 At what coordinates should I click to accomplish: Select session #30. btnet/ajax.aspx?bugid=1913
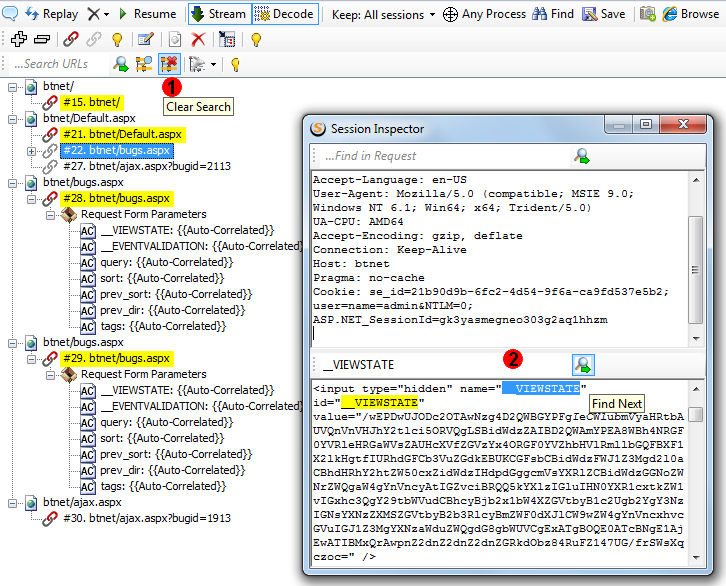click(x=147, y=518)
